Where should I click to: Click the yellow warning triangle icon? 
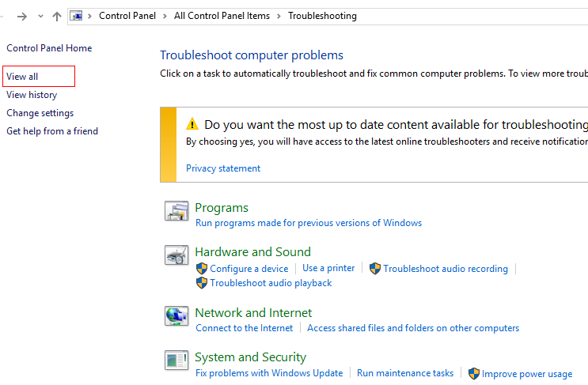point(192,124)
